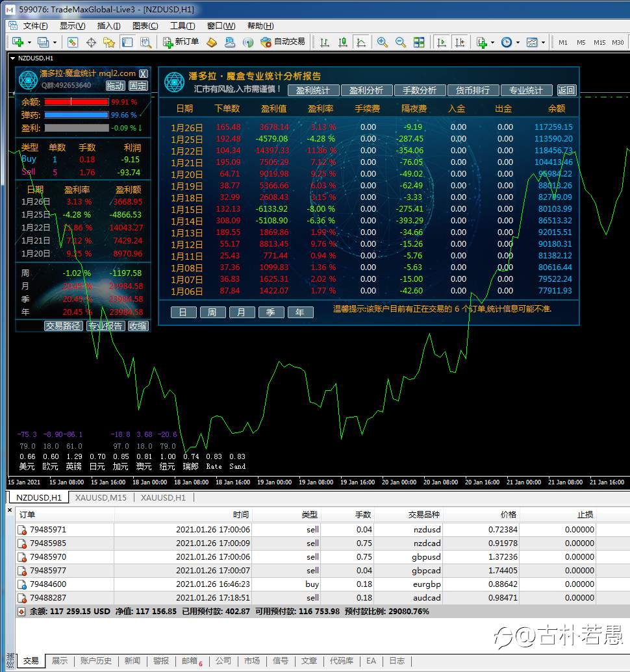Viewport: 630px width, 672px height.
Task: Expand the templates dropdown arrow
Action: click(543, 42)
